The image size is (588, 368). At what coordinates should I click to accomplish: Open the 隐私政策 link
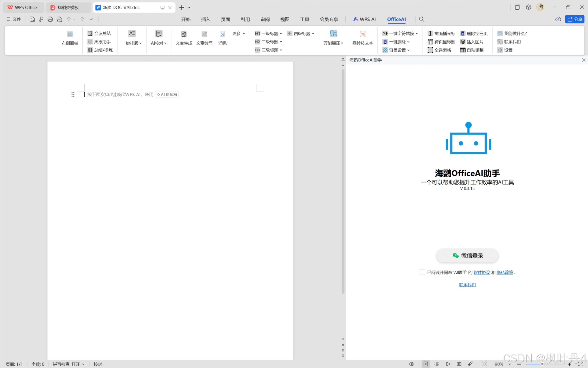coord(504,273)
